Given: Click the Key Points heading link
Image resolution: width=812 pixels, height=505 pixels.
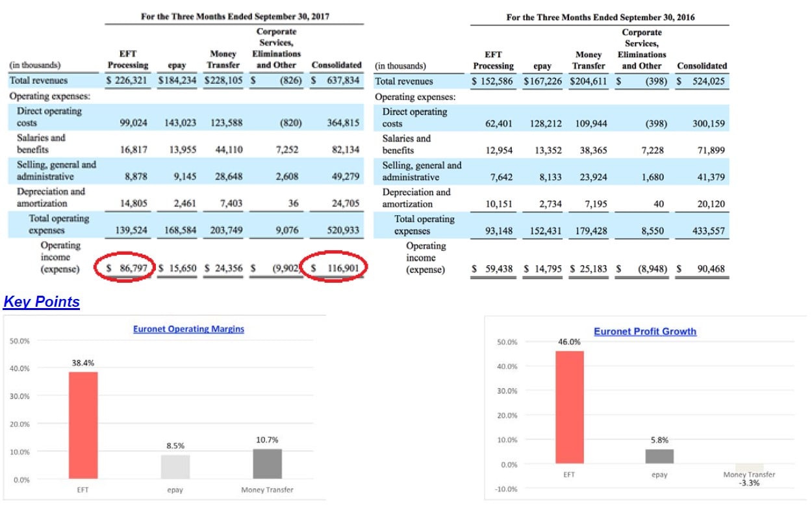Looking at the screenshot, I should (x=42, y=302).
